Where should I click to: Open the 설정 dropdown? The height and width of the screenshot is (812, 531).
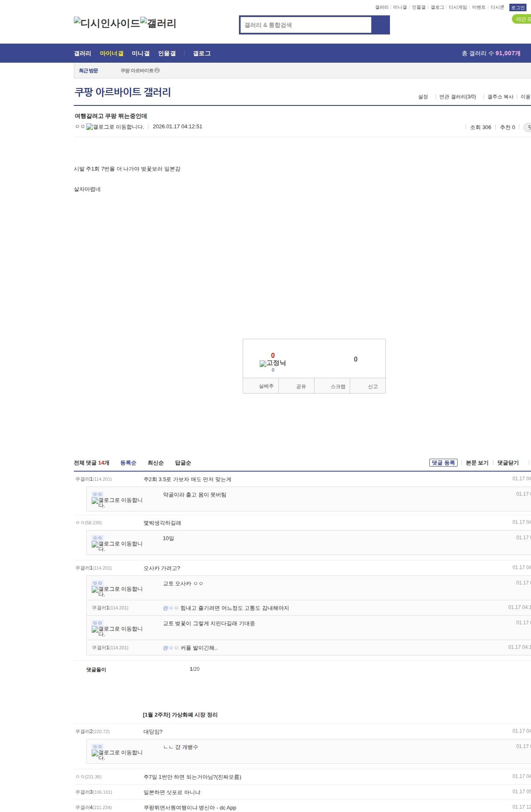click(x=423, y=97)
